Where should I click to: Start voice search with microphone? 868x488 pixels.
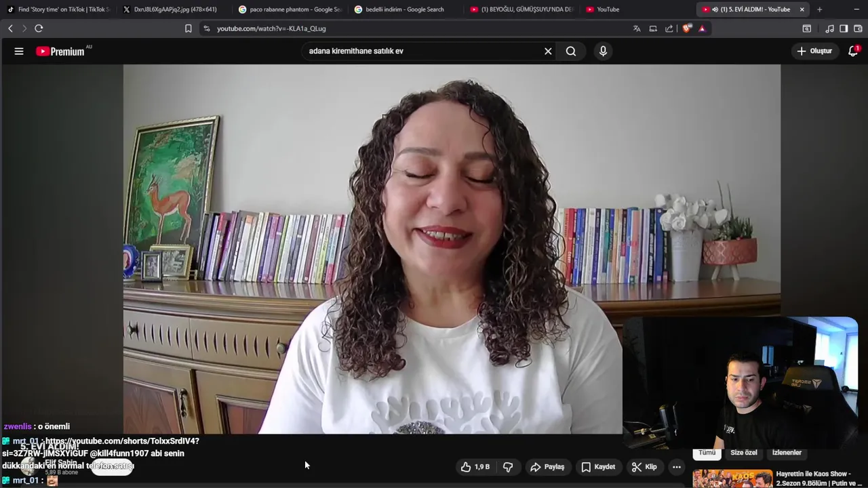(603, 51)
